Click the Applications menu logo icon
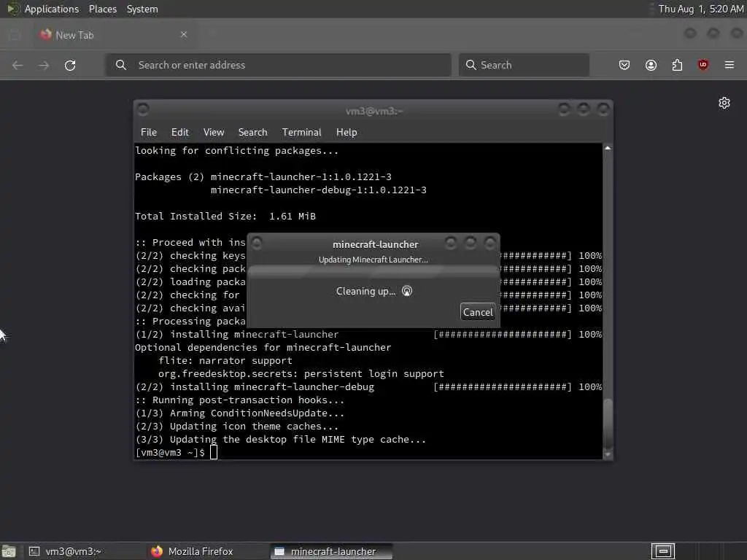The width and height of the screenshot is (747, 560). (x=13, y=9)
